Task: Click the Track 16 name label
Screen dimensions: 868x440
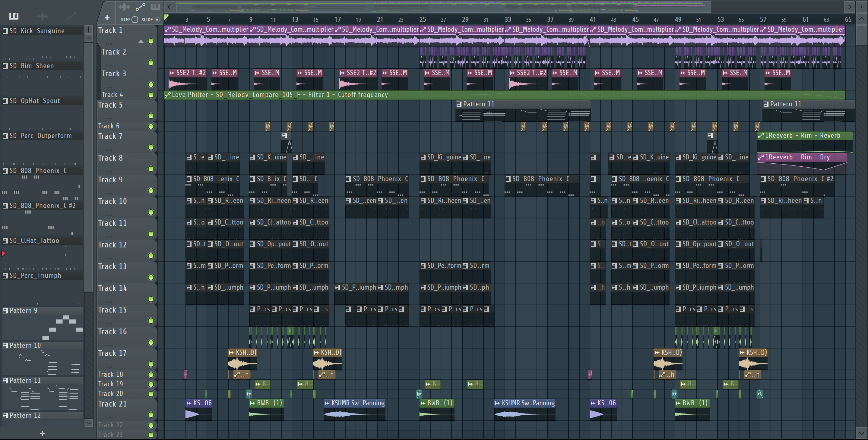Action: click(x=112, y=332)
